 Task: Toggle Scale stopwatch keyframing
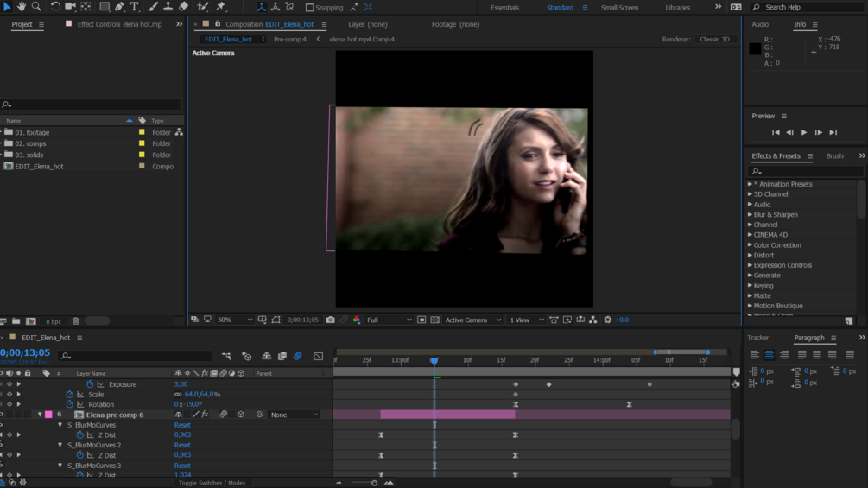(70, 395)
